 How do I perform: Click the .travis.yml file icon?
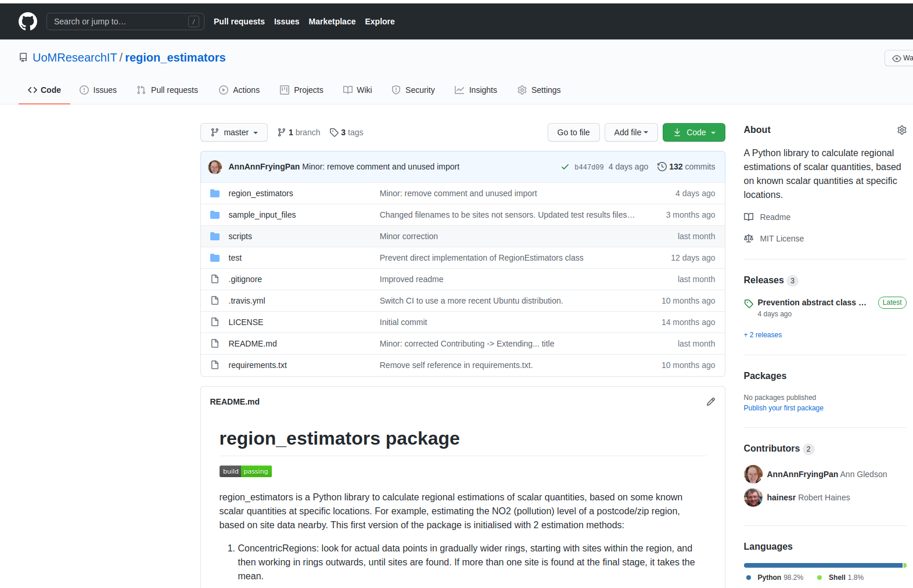215,301
